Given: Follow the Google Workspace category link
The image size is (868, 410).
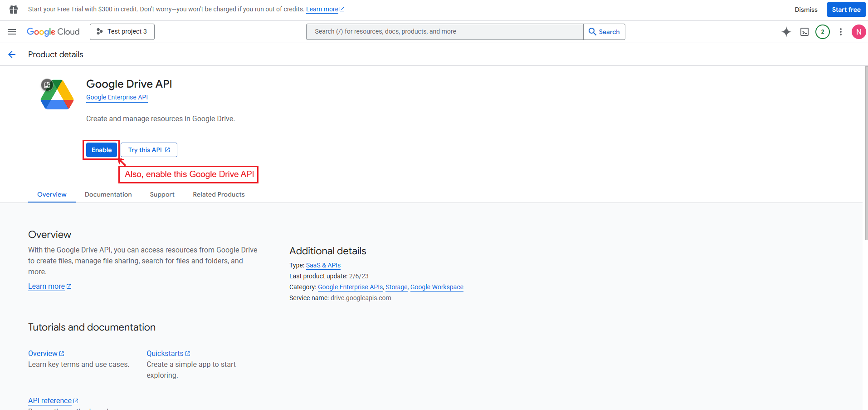Looking at the screenshot, I should pyautogui.click(x=436, y=287).
